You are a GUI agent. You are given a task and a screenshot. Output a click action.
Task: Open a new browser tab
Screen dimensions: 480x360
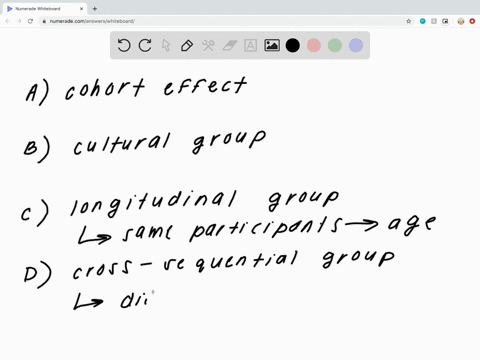coord(95,9)
